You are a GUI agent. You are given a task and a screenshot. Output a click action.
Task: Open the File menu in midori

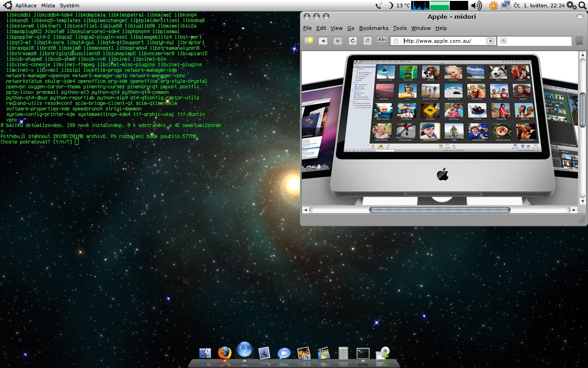point(307,28)
